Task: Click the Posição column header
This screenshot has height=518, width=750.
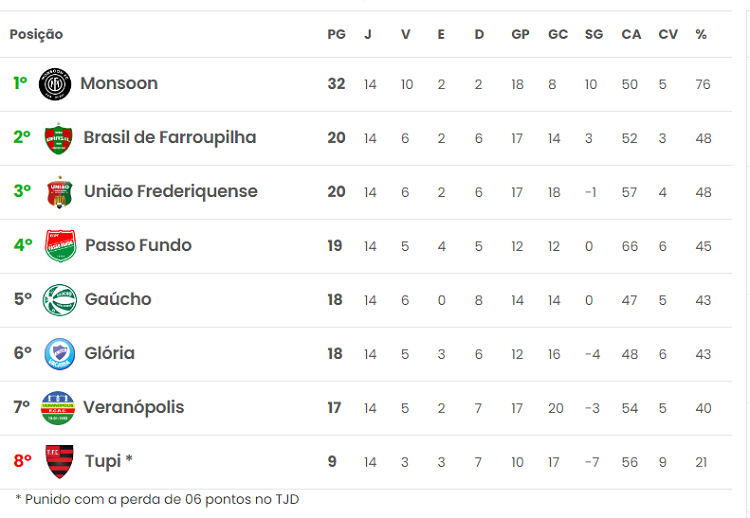Action: click(x=36, y=35)
